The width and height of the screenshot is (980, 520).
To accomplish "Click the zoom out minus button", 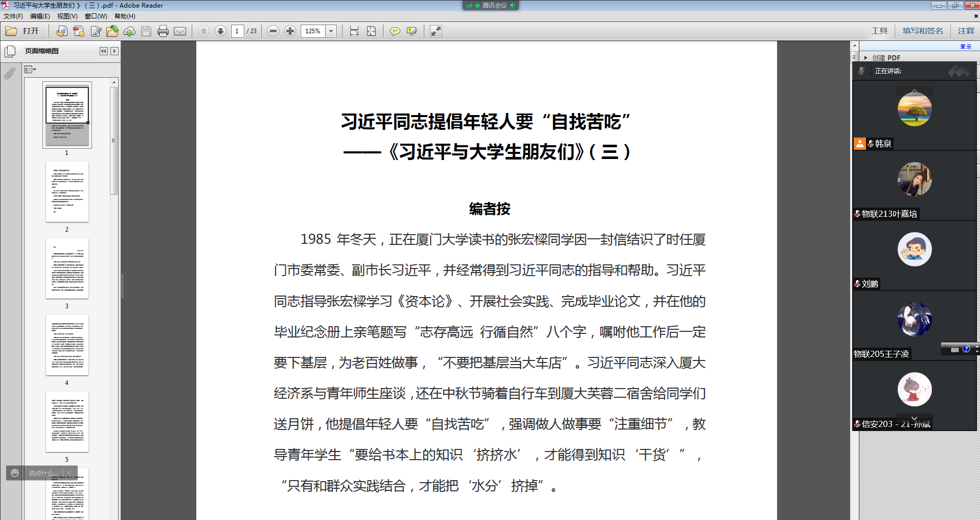I will (x=274, y=31).
